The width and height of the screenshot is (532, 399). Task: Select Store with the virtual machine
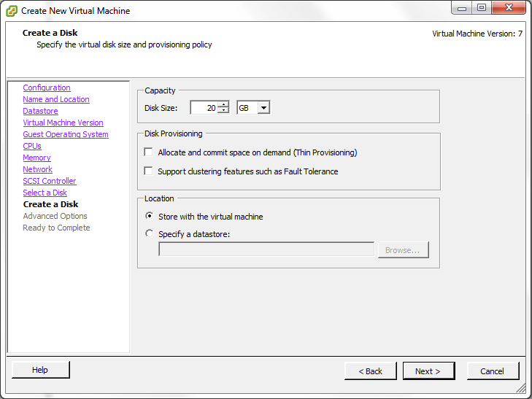pos(149,216)
